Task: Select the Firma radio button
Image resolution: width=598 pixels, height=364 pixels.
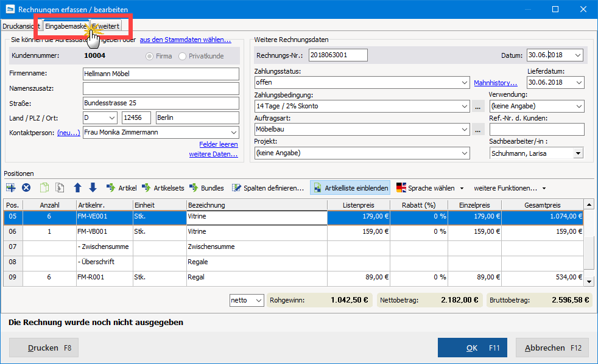Action: pos(149,56)
